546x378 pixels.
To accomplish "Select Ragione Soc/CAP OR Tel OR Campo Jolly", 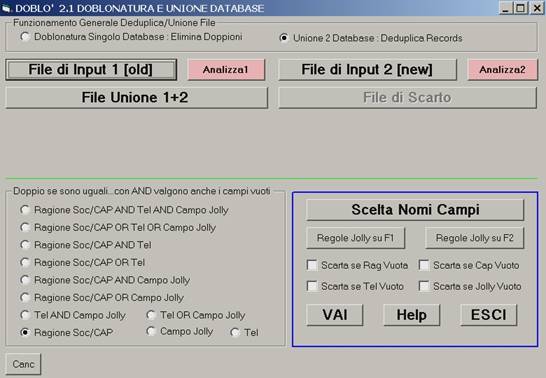I will 25,227.
